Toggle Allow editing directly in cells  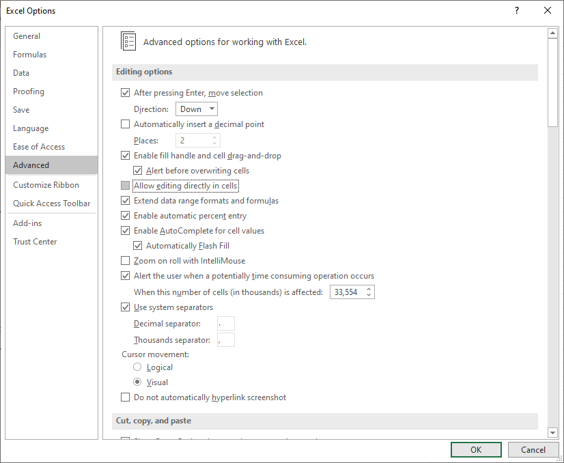point(125,186)
